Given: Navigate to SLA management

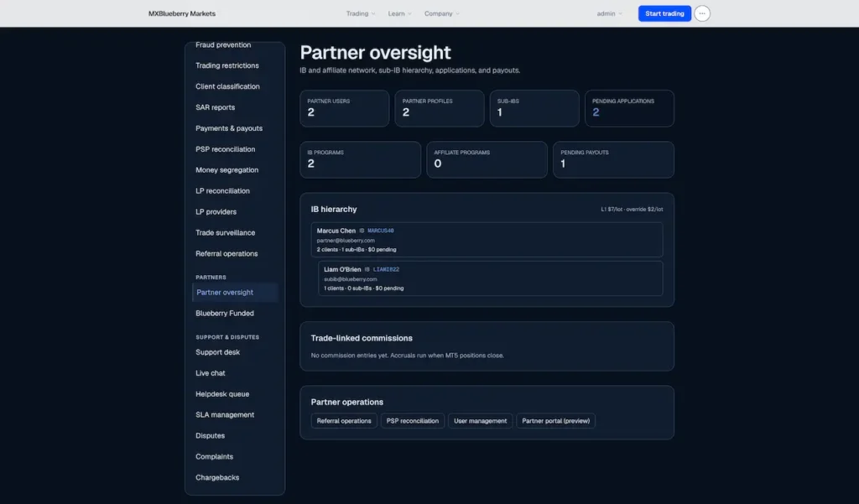Looking at the screenshot, I should (225, 415).
